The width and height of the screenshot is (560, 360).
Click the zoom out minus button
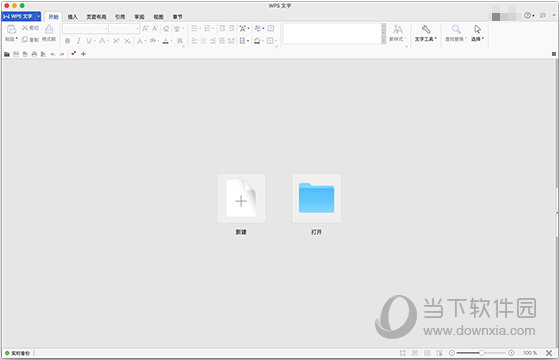452,353
